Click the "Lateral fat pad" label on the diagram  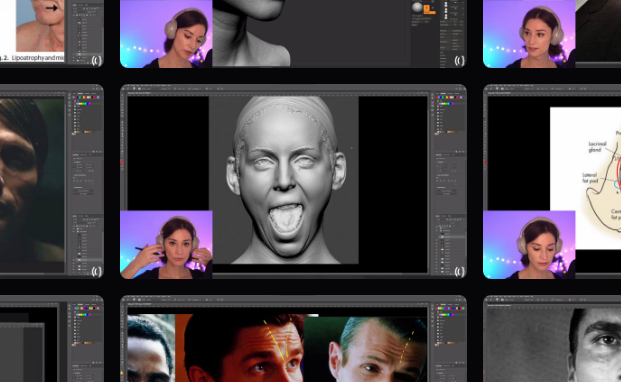click(x=589, y=178)
